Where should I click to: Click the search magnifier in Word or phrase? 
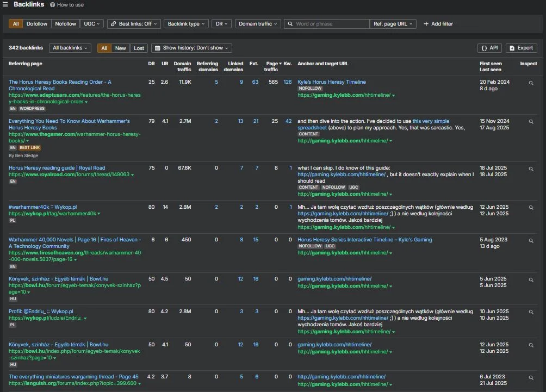click(x=290, y=24)
